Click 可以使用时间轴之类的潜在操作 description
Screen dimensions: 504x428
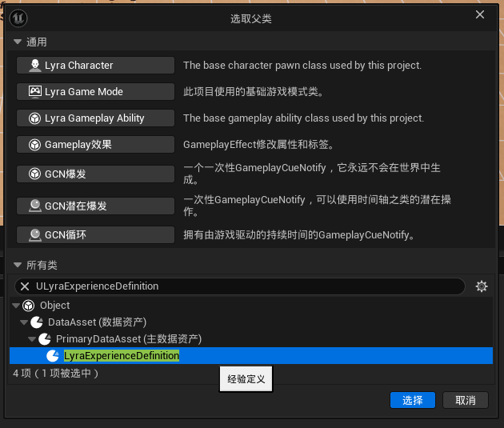[317, 206]
